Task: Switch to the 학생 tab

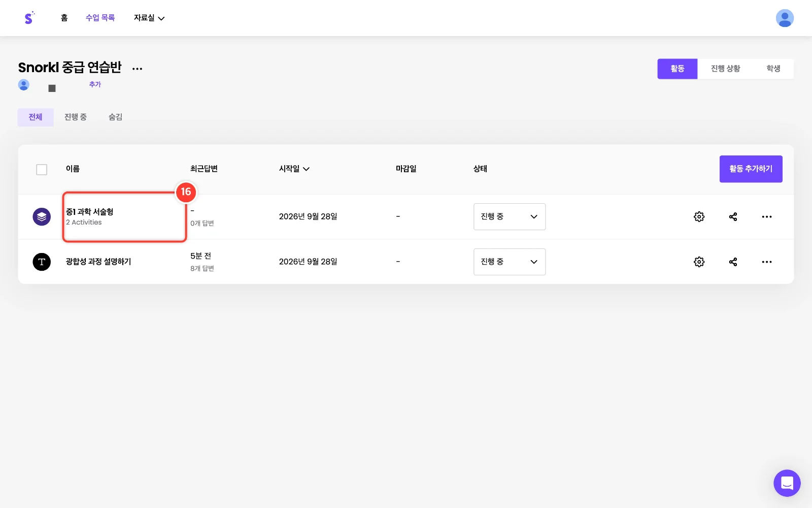Action: (x=773, y=69)
